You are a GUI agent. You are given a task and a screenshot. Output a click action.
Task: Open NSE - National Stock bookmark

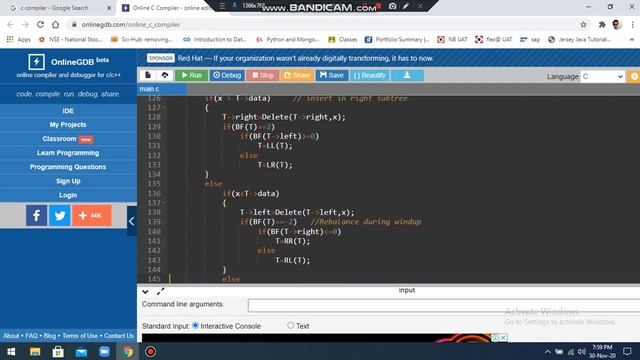(x=70, y=39)
